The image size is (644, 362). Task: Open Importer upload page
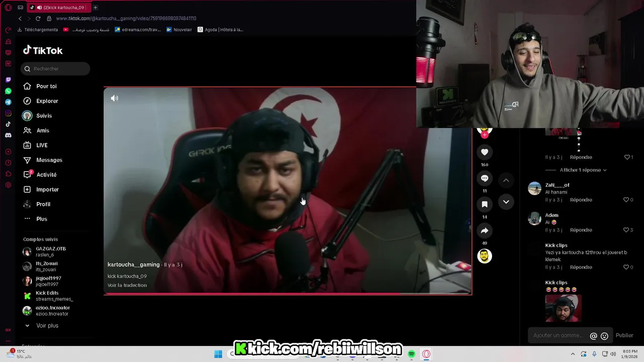[41, 190]
